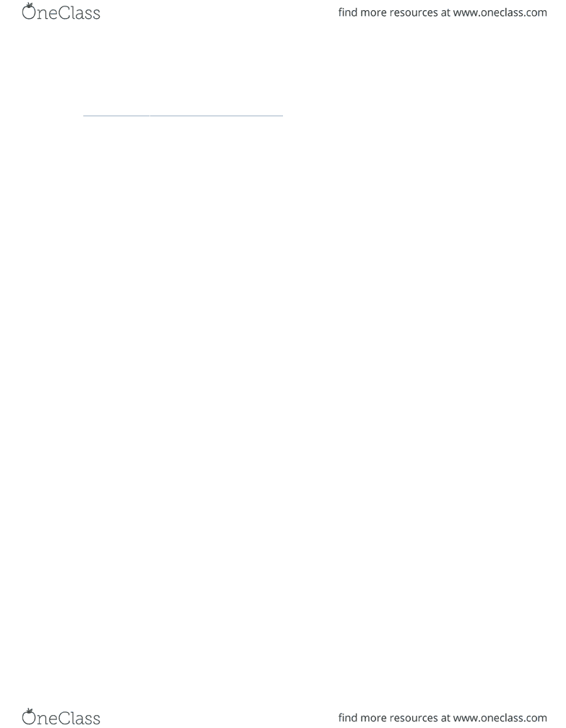This screenshot has width=566, height=728.
Task: Click the blank document body area
Action: (x=283, y=394)
